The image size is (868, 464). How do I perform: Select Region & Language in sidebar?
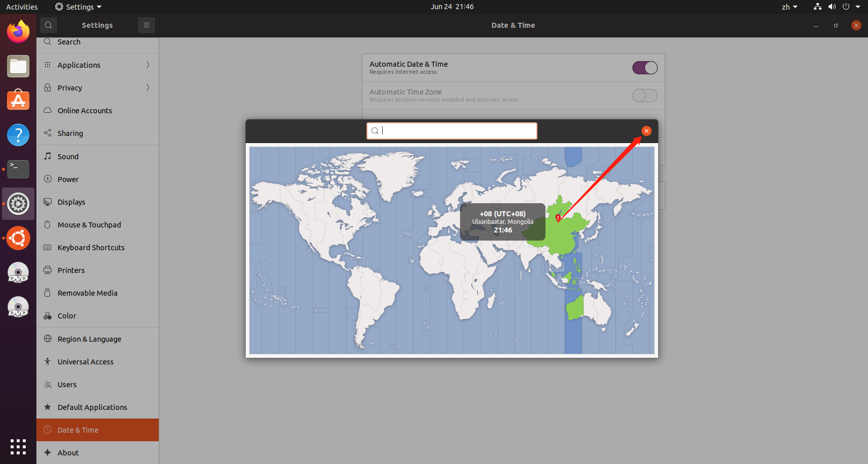click(89, 339)
